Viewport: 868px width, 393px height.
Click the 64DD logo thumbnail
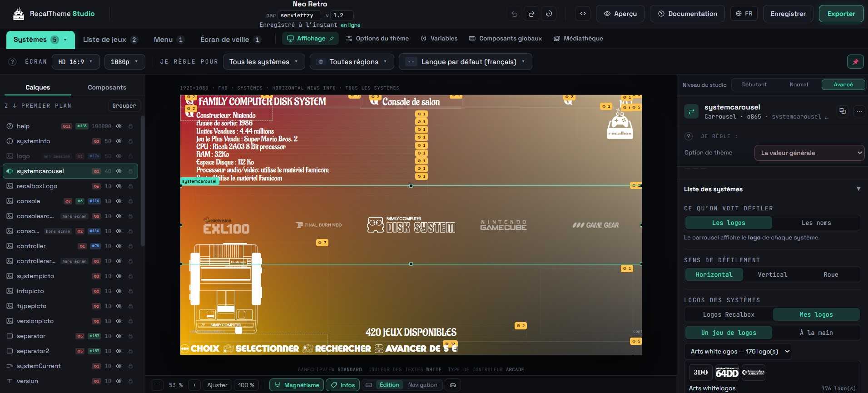(x=727, y=373)
